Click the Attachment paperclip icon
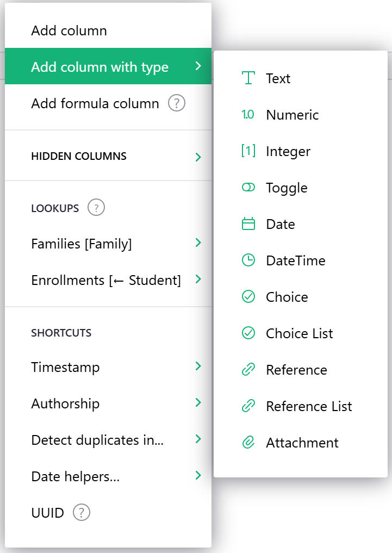392x553 pixels. (248, 443)
